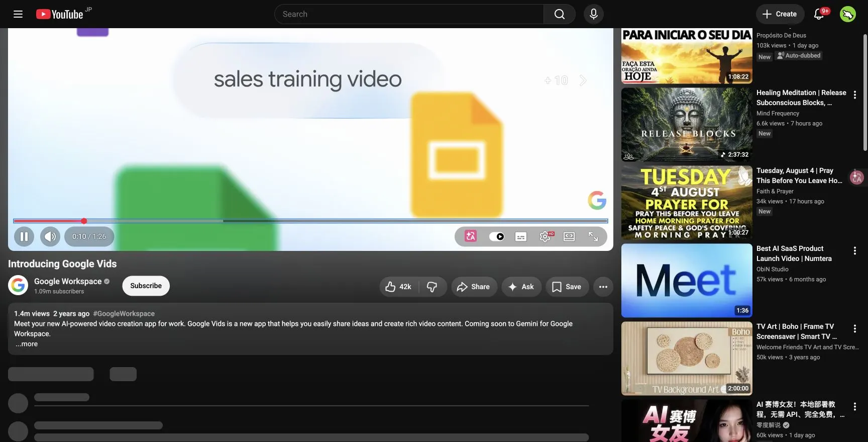This screenshot has height=442, width=868.
Task: Toggle the autoplay switch
Action: [x=497, y=236]
